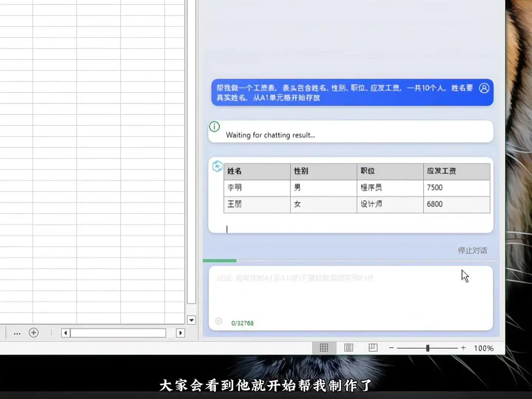The image size is (532, 399).
Task: Click 停止对话 to stop the AI conversation
Action: point(473,250)
